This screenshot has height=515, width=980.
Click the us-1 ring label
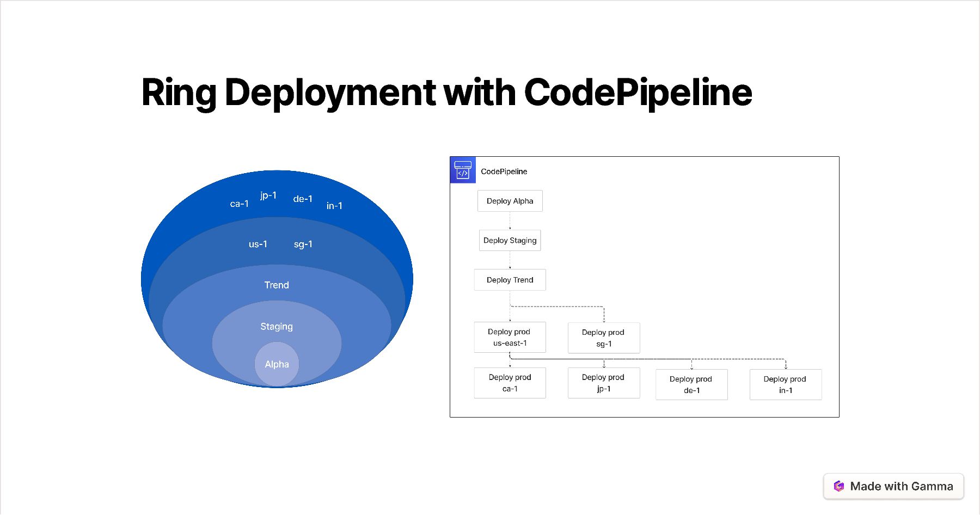coord(258,244)
